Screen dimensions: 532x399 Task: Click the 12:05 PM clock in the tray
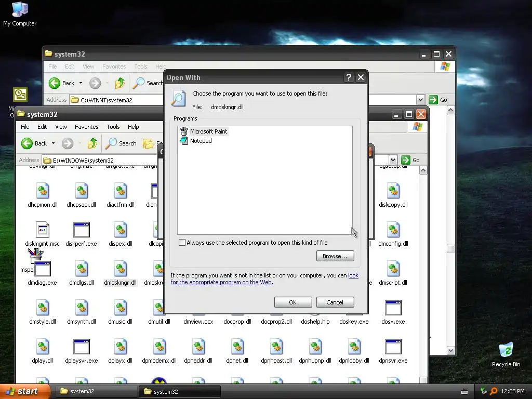tap(512, 391)
